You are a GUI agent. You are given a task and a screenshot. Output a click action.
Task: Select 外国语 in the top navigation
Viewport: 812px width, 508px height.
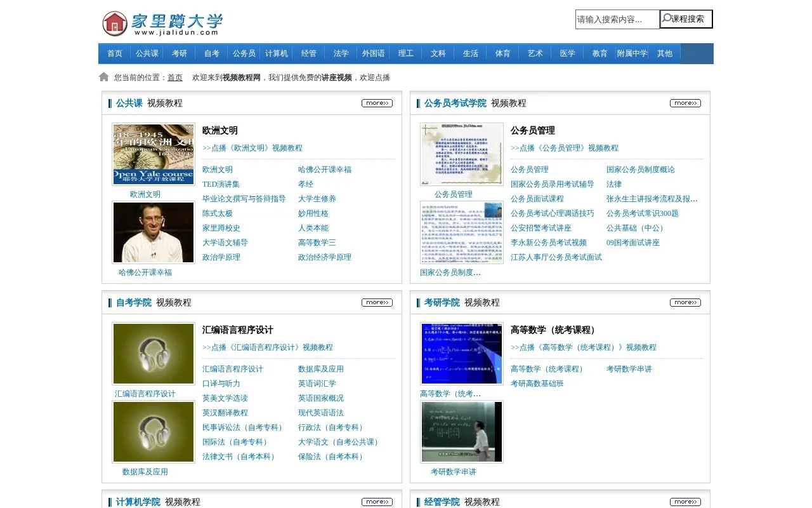373,53
